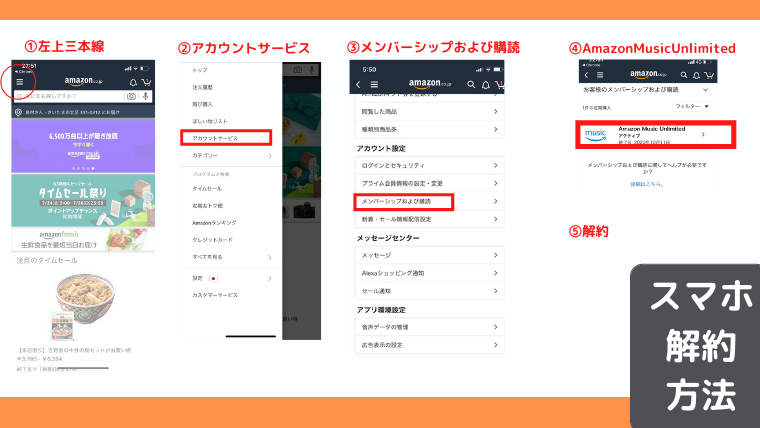760x428 pixels.
Task: Select トップ in the side menu
Action: (x=200, y=70)
